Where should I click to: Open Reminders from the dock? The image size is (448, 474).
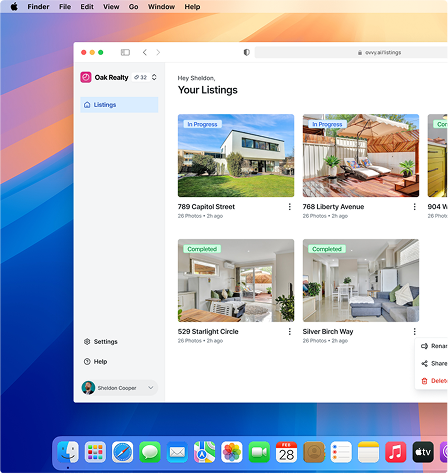[341, 452]
